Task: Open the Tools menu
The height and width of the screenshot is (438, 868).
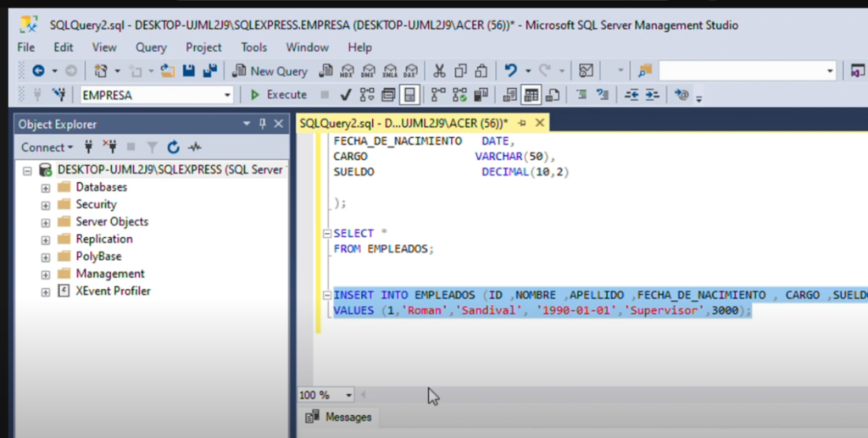Action: (254, 47)
